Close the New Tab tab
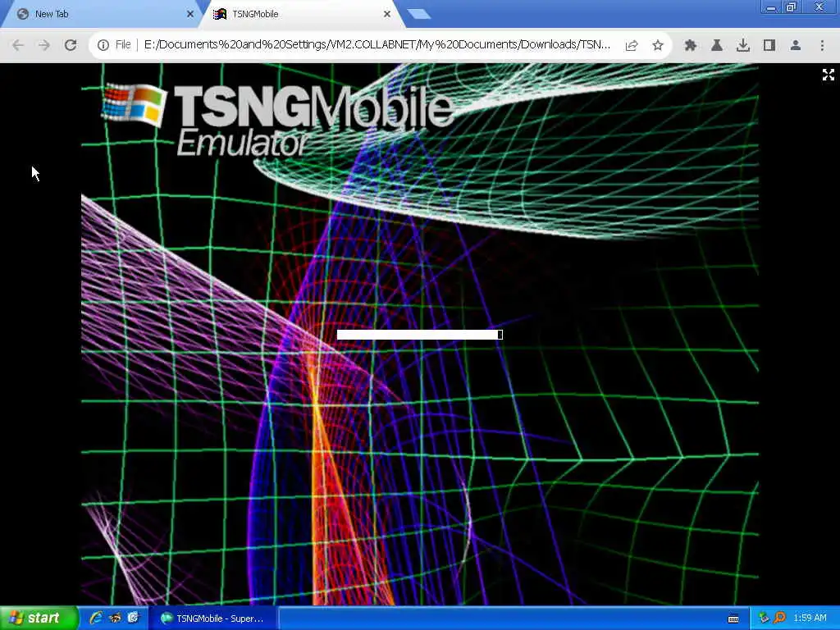 tap(190, 14)
